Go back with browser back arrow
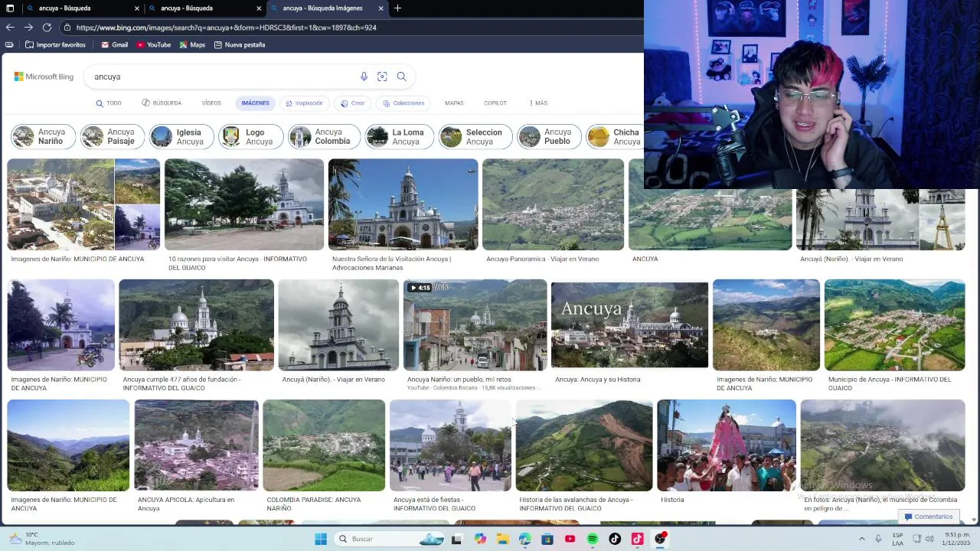The width and height of the screenshot is (980, 551). pos(10,28)
